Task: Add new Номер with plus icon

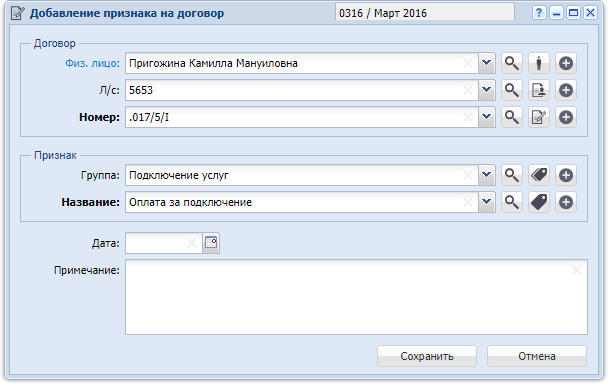Action: pyautogui.click(x=566, y=117)
